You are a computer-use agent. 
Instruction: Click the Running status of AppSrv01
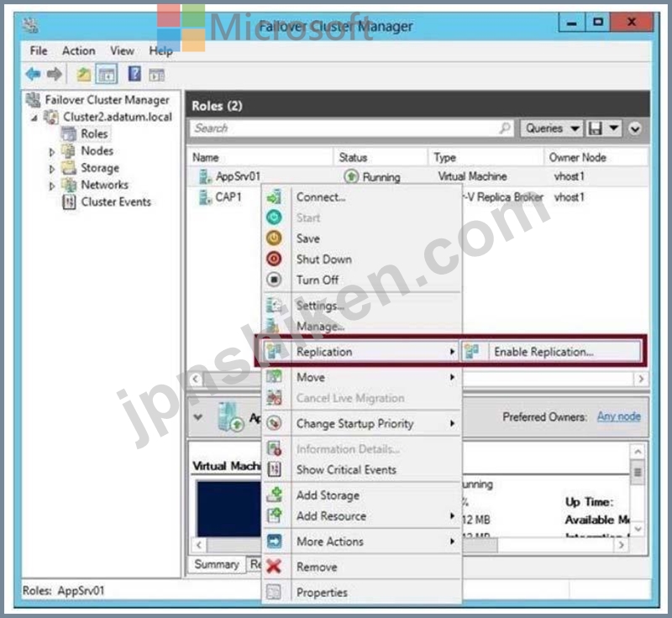(381, 177)
